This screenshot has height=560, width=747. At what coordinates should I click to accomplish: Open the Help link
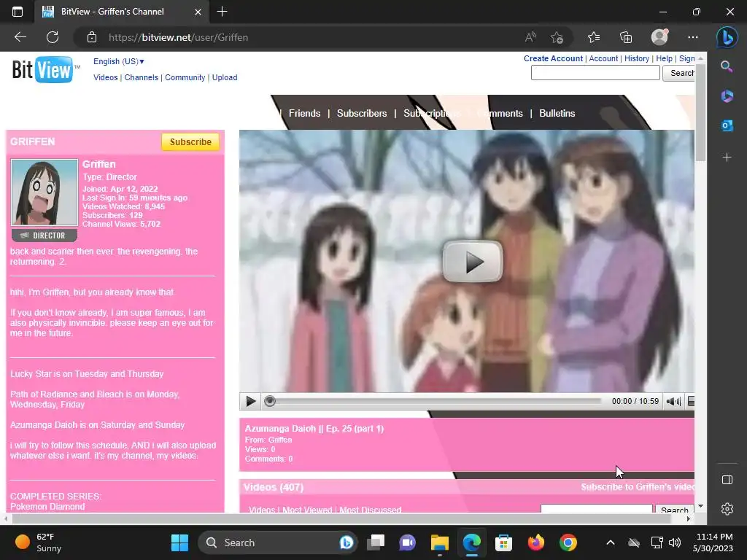click(664, 58)
